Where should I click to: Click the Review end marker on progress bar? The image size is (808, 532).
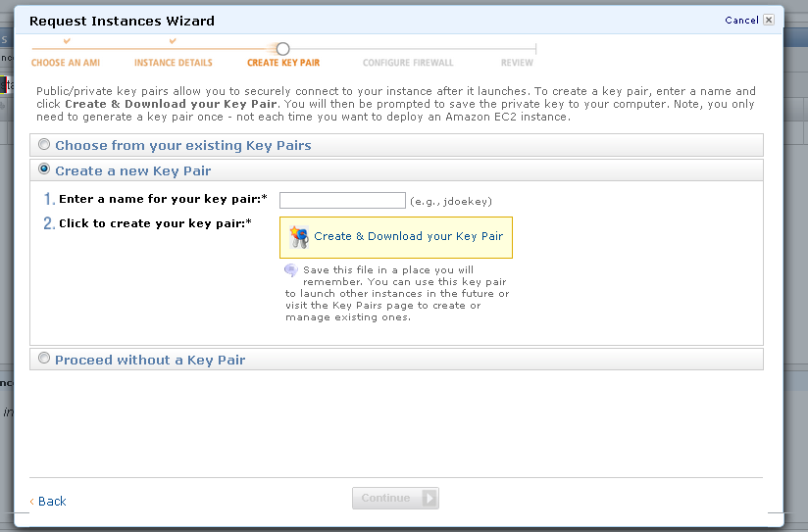[535, 49]
